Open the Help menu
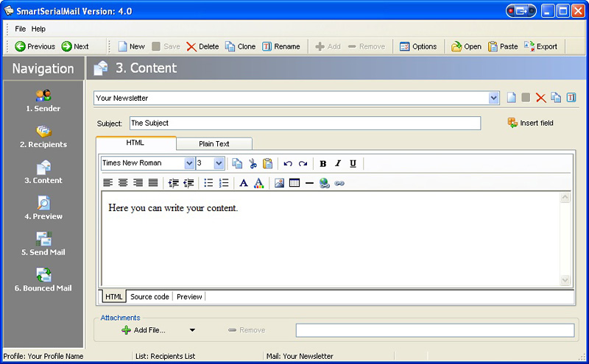 [38, 29]
